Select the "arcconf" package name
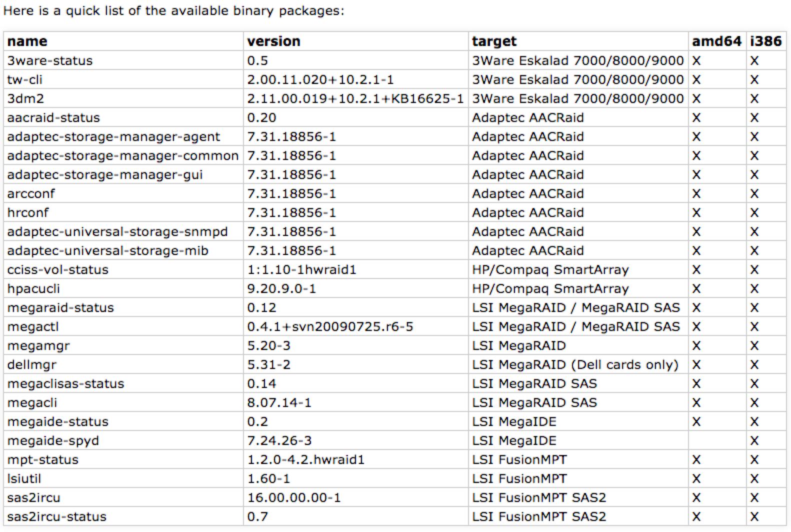Image resolution: width=791 pixels, height=532 pixels. point(31,193)
